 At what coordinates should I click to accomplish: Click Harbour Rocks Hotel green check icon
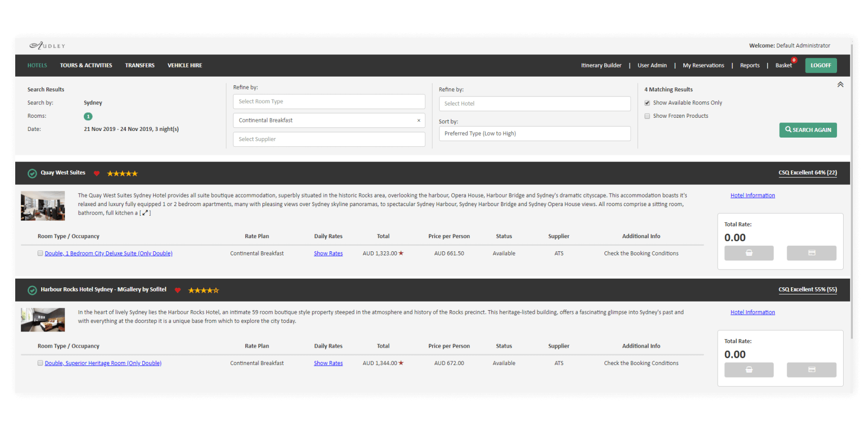click(32, 290)
